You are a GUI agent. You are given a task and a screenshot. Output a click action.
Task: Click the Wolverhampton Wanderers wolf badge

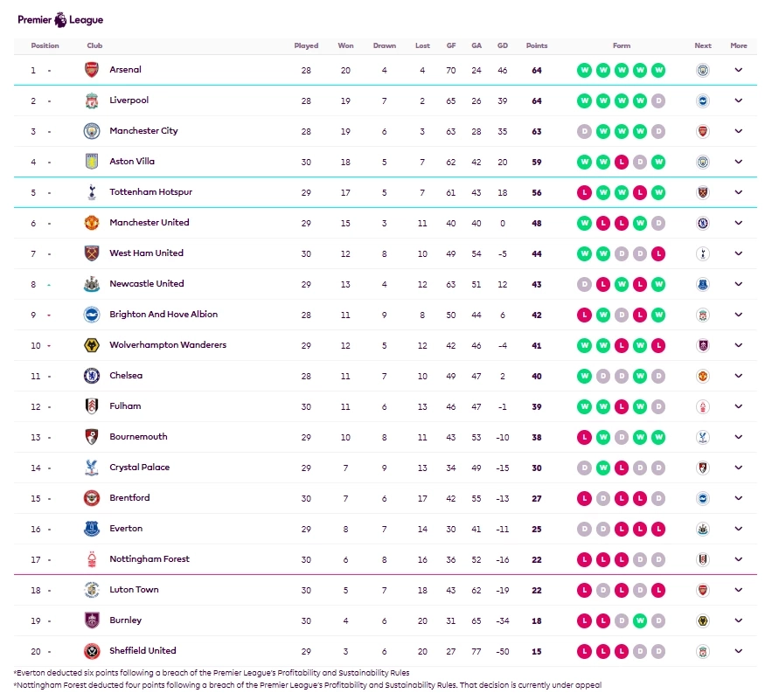point(92,345)
